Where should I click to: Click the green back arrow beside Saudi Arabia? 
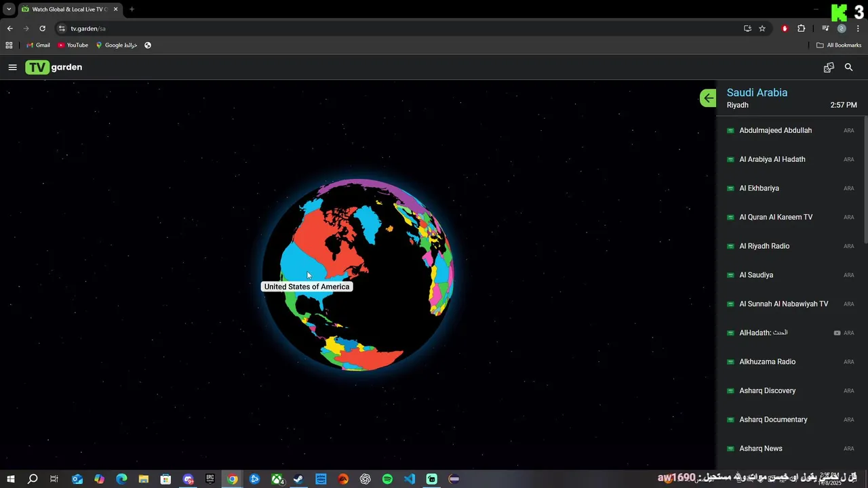coord(708,98)
